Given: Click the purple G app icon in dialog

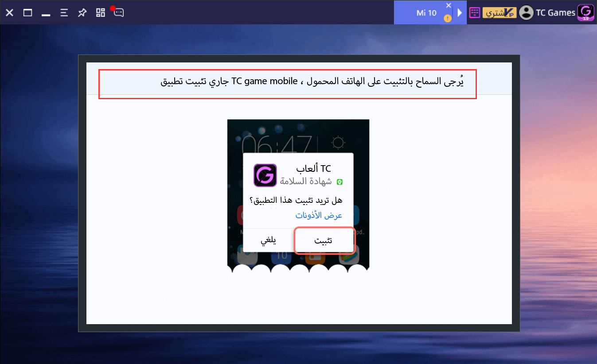Looking at the screenshot, I should pos(265,175).
